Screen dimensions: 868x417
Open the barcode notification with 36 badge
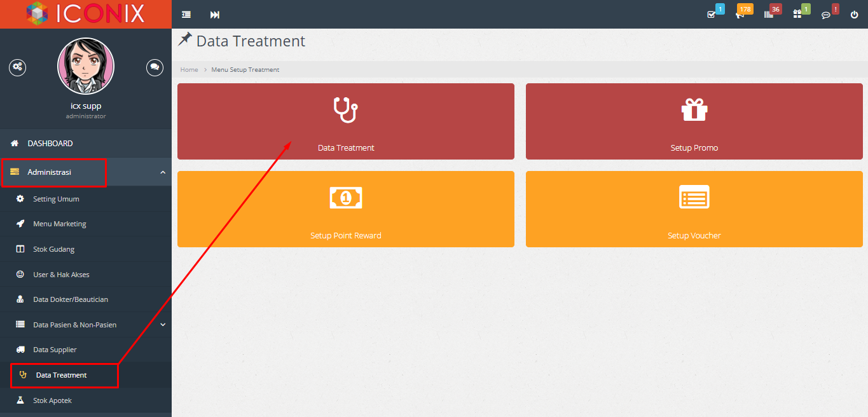[769, 14]
